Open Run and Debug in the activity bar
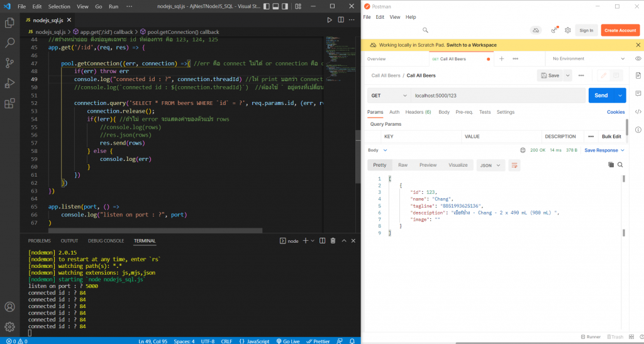Viewport: 644px width, 344px height. (x=9, y=83)
